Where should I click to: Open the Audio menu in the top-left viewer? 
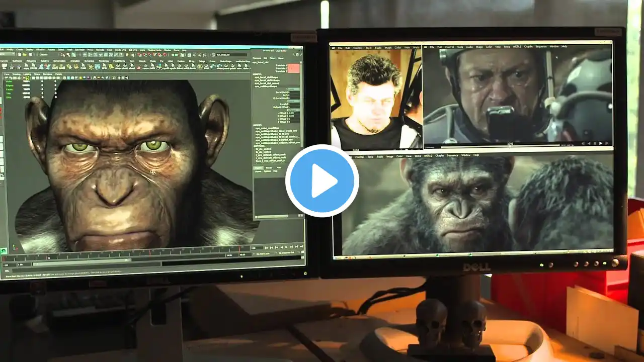(378, 48)
